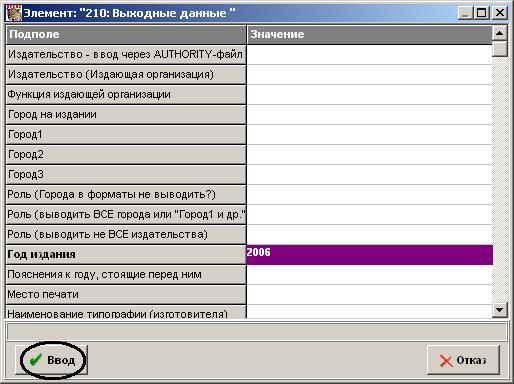This screenshot has height=384, width=514.
Task: Click the value cell for Город3
Action: point(369,175)
